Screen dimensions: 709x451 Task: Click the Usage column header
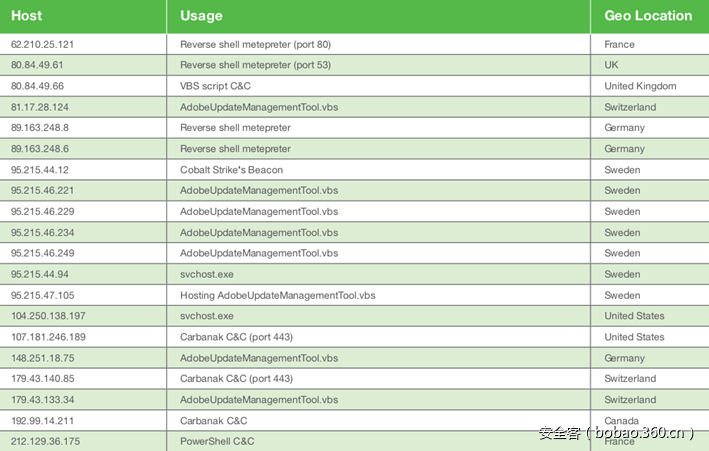pos(202,16)
